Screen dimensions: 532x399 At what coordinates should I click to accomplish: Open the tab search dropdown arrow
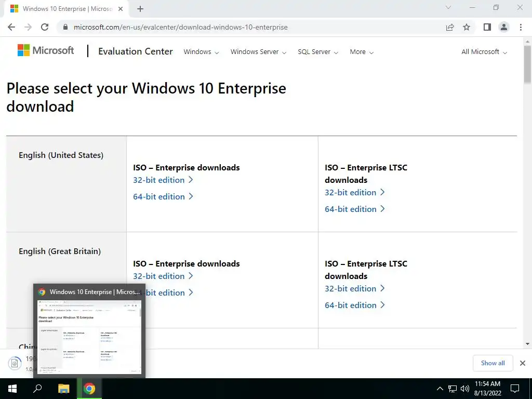point(448,7)
